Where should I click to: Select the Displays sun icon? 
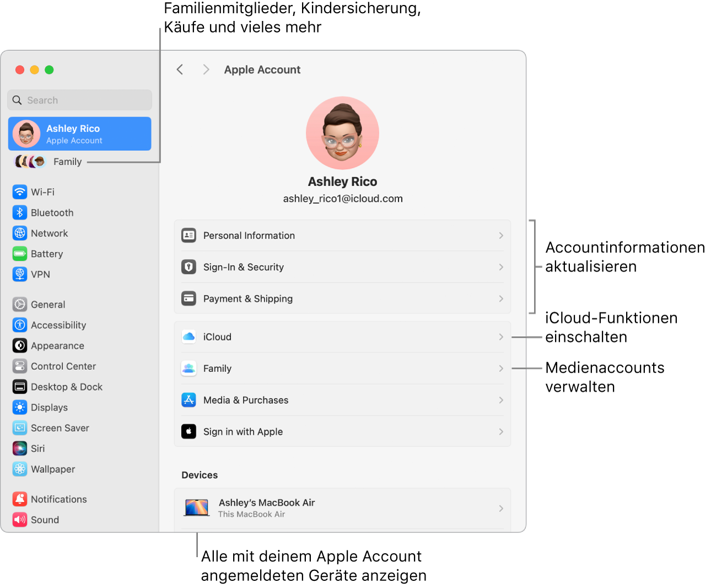point(20,407)
